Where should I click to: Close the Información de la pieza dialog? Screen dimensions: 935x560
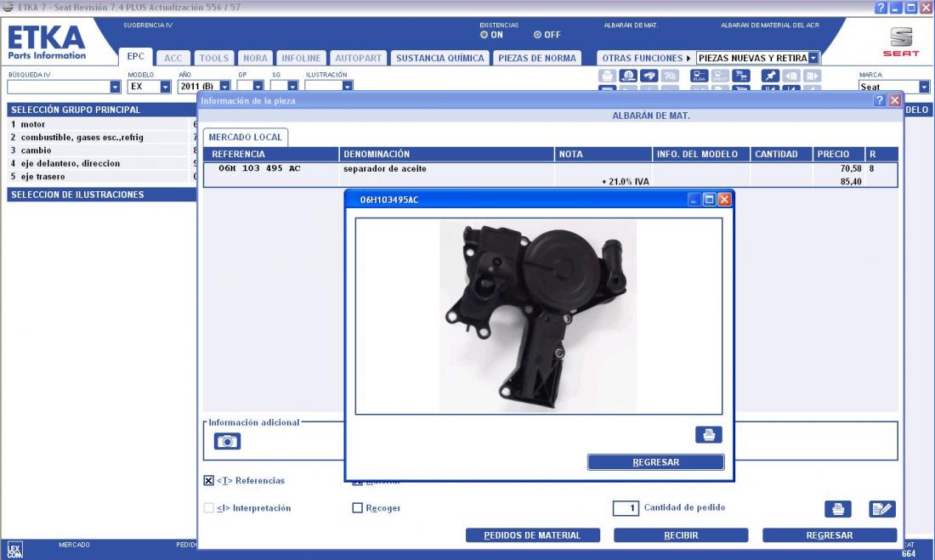[x=894, y=100]
